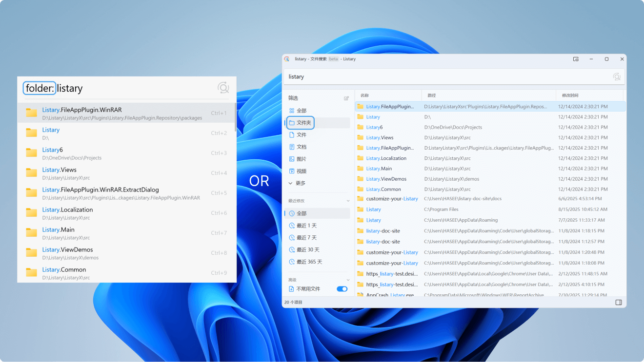Open Listary.Common in the launcher popup
Viewport: 644px width, 362px height.
[126, 273]
